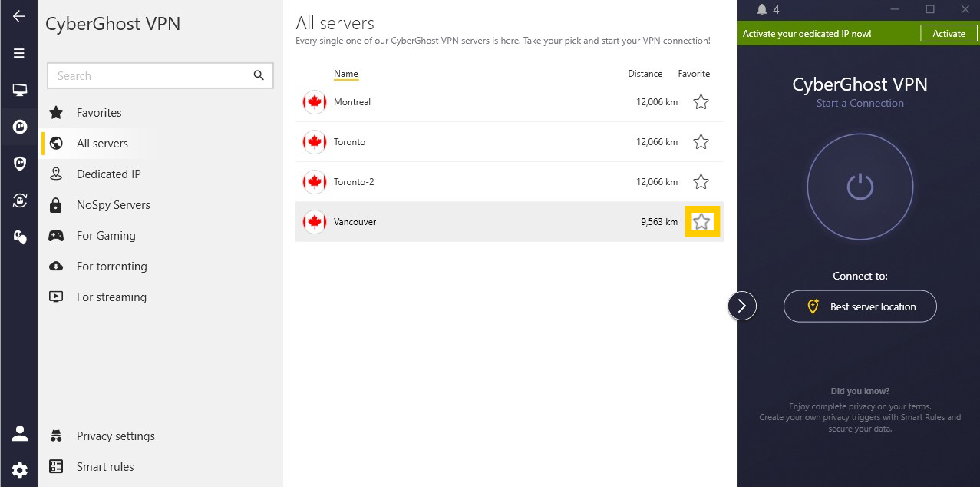The height and width of the screenshot is (487, 980).
Task: Click the notification bell icon
Action: click(x=761, y=10)
